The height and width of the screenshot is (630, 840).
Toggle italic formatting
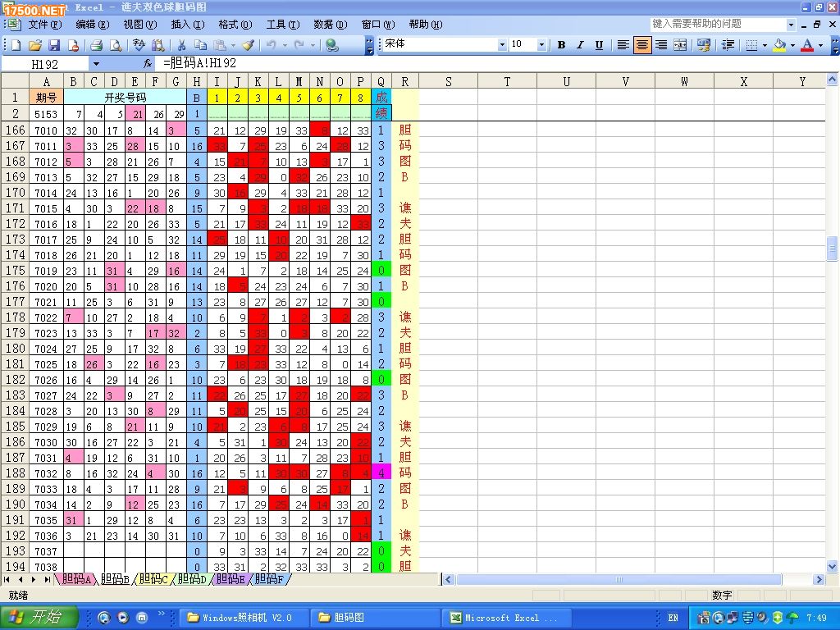click(x=580, y=45)
